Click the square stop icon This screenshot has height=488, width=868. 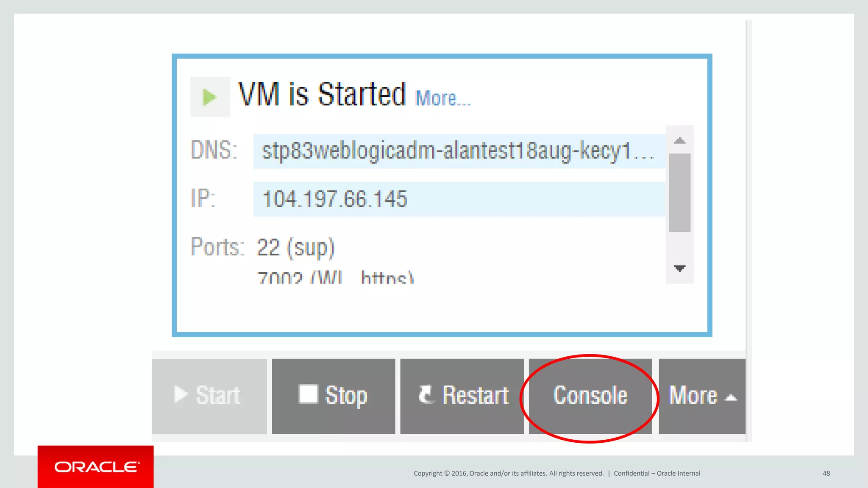click(x=308, y=394)
